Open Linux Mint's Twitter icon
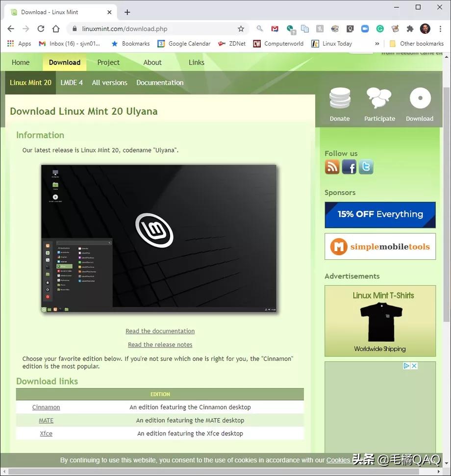The image size is (451, 476). click(x=366, y=167)
